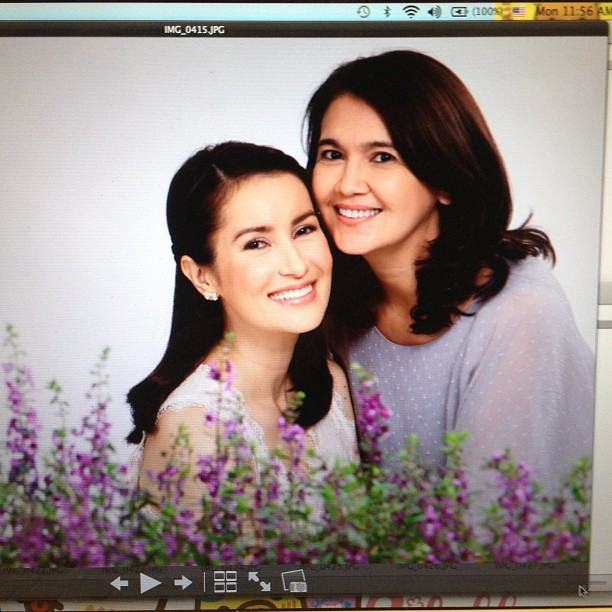The width and height of the screenshot is (612, 612).
Task: Click the 100% battery percentage text
Action: point(487,11)
